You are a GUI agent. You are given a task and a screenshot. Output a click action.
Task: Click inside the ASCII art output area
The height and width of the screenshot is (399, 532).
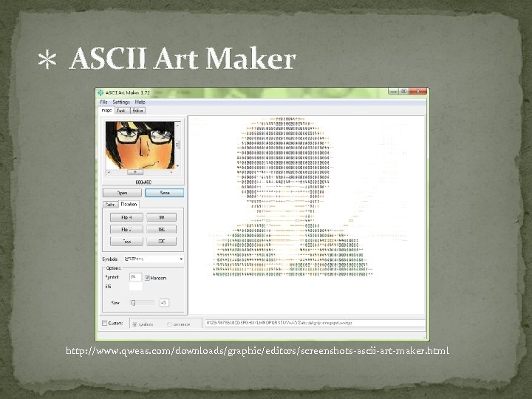pyautogui.click(x=307, y=215)
